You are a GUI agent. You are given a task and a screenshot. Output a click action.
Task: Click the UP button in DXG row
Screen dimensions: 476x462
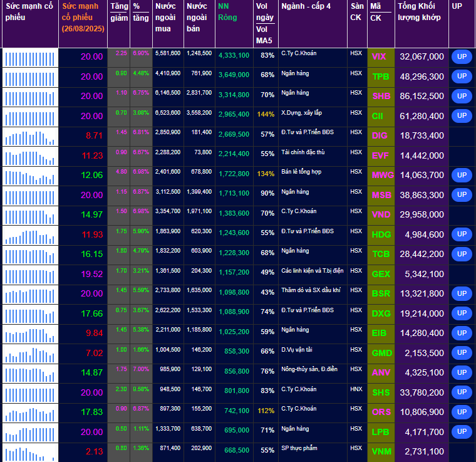coord(462,313)
